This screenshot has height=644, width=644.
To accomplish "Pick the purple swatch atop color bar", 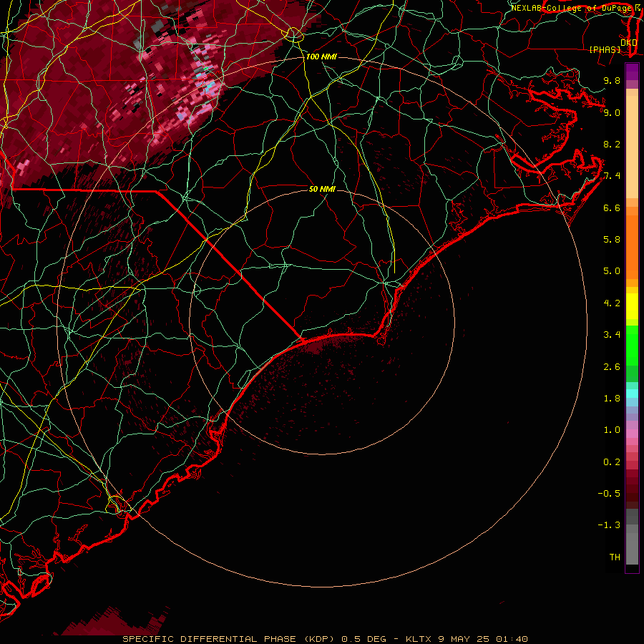I will (x=632, y=72).
